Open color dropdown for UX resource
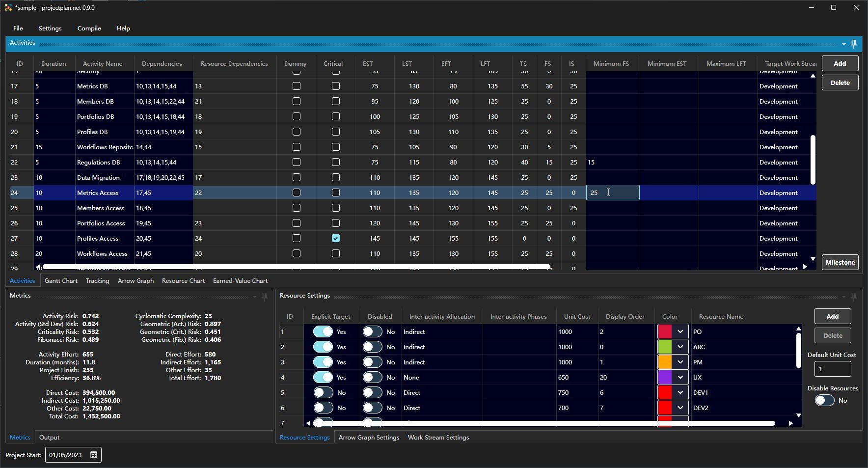 click(x=680, y=378)
